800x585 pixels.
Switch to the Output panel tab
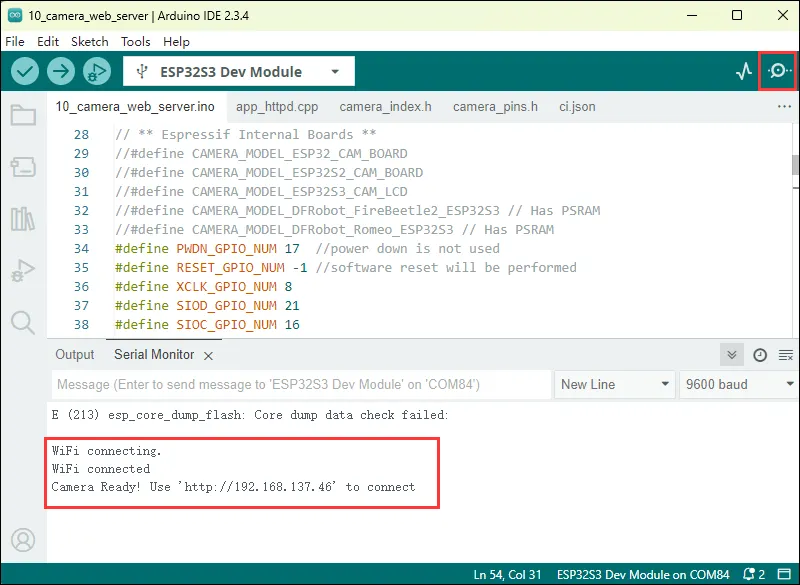(x=75, y=355)
